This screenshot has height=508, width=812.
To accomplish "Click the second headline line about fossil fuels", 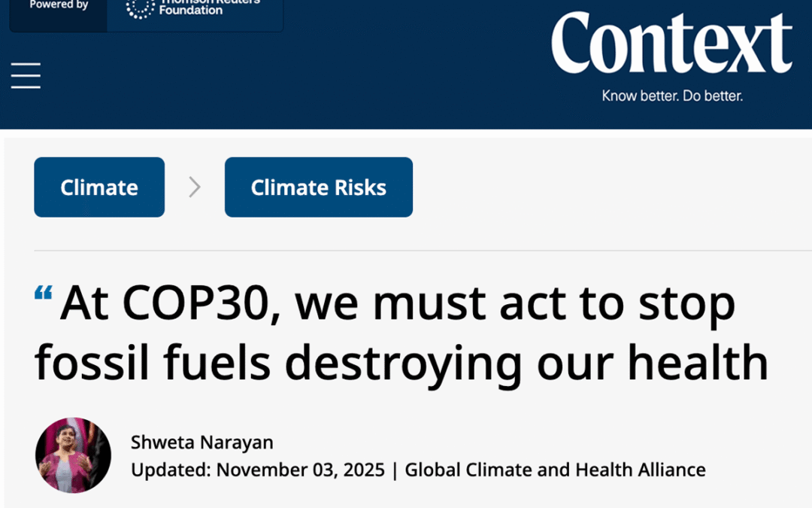I will point(401,362).
